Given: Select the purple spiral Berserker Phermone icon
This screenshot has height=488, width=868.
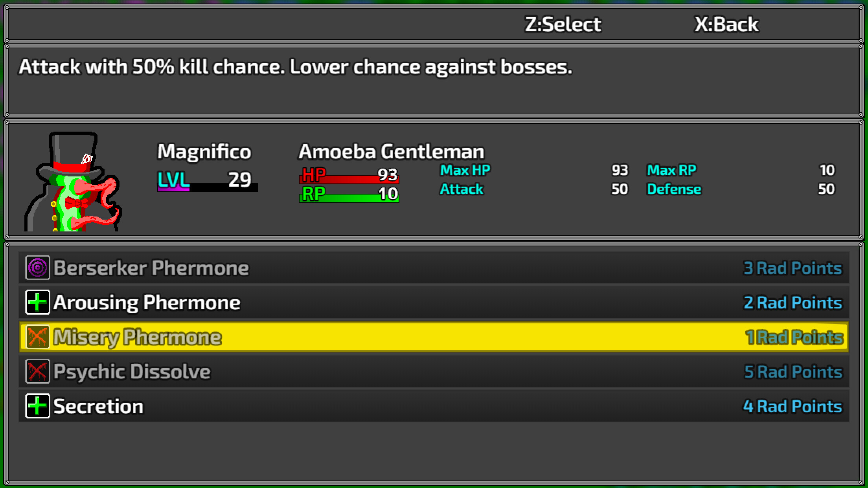Looking at the screenshot, I should click(x=37, y=268).
